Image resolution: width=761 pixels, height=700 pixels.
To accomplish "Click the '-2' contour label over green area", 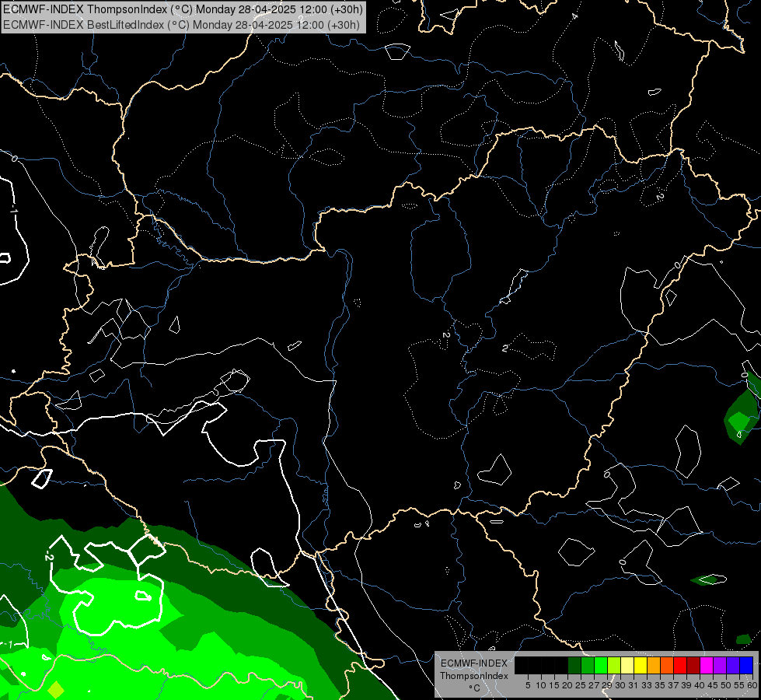I will (47, 555).
